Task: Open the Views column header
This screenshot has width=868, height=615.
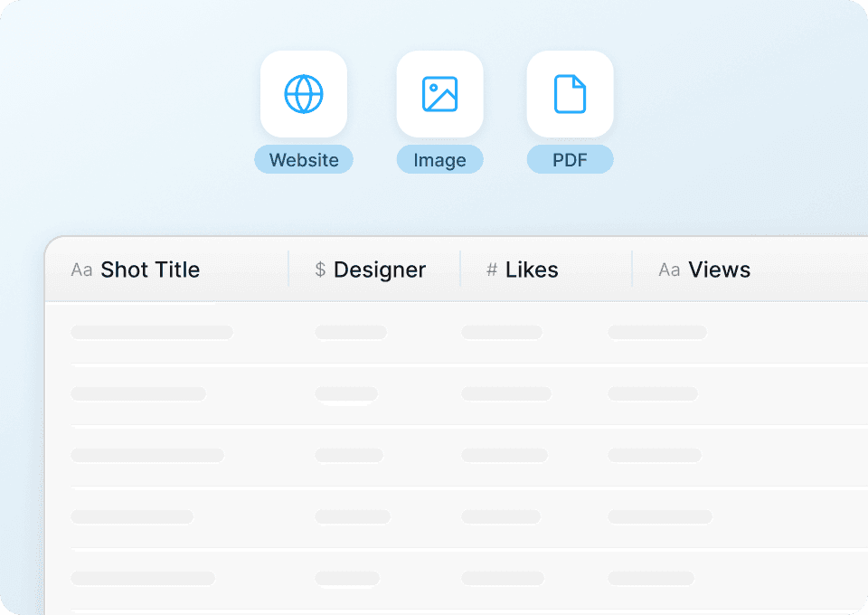Action: (720, 270)
